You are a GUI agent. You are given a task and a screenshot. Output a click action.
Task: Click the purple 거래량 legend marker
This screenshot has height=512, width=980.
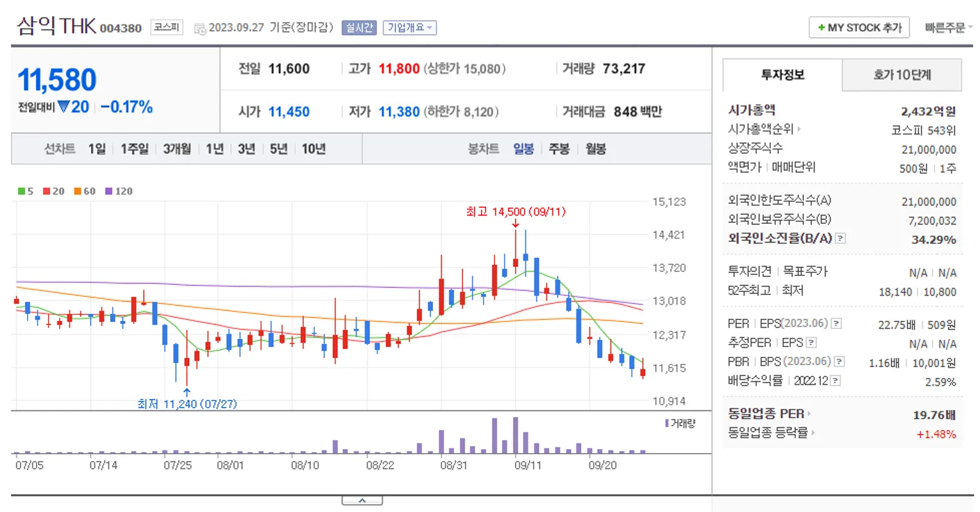(x=667, y=423)
